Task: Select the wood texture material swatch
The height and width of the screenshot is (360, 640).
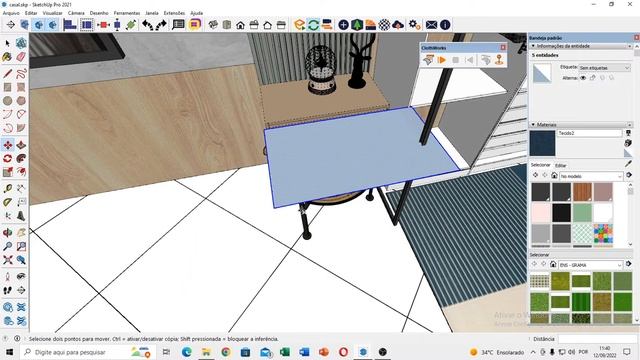Action: pyautogui.click(x=582, y=192)
